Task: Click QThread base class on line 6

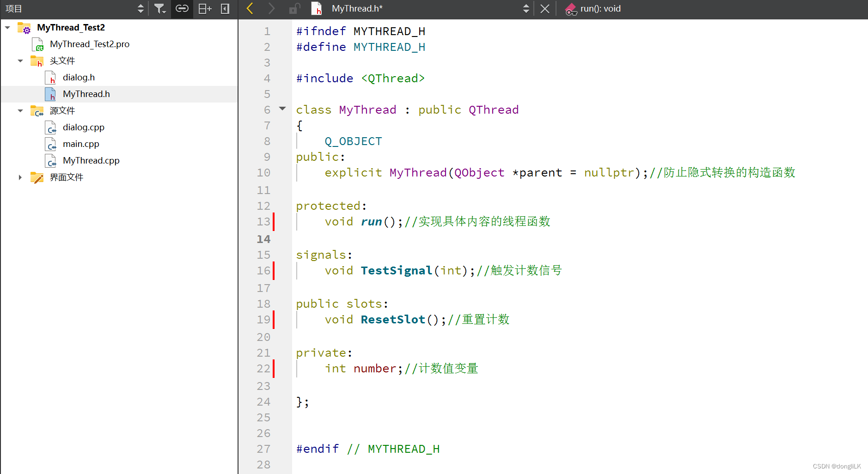Action: (x=494, y=110)
